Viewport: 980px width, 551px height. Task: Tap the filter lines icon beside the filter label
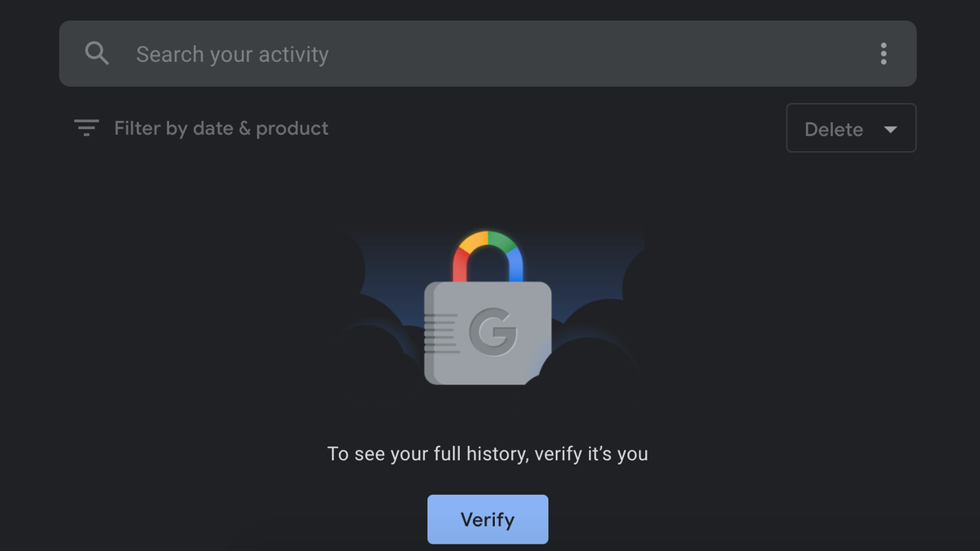click(x=86, y=128)
